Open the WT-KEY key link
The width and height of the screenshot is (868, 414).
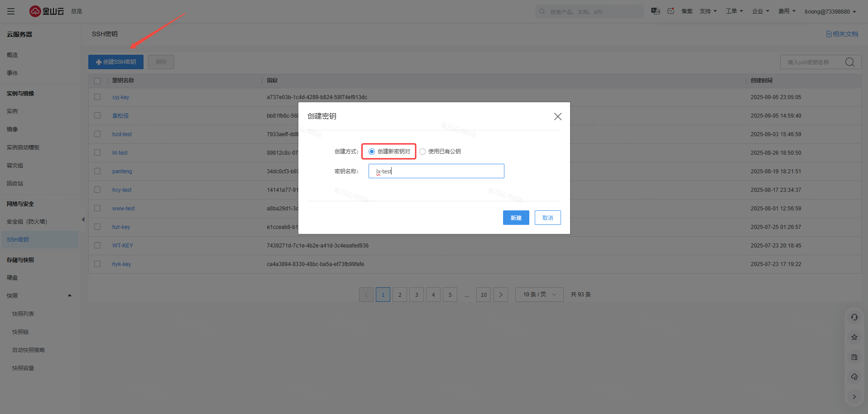pos(123,246)
